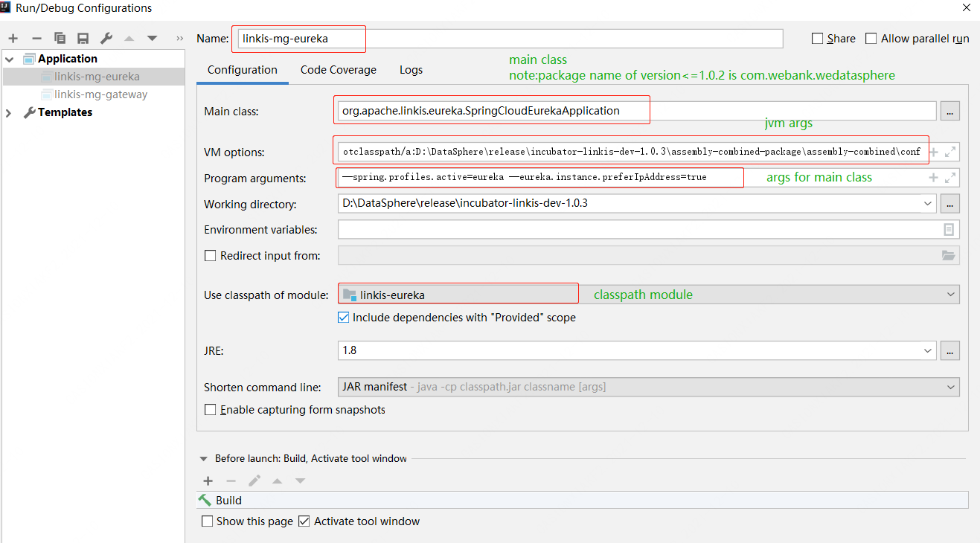Click the Environment variables edit icon
980x543 pixels.
click(949, 230)
